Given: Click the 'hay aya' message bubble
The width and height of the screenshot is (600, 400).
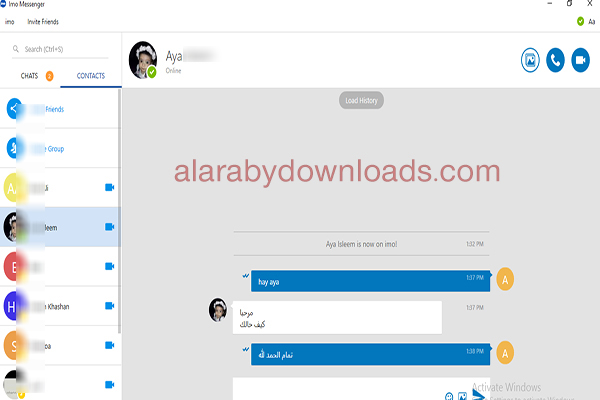Looking at the screenshot, I should [x=370, y=281].
